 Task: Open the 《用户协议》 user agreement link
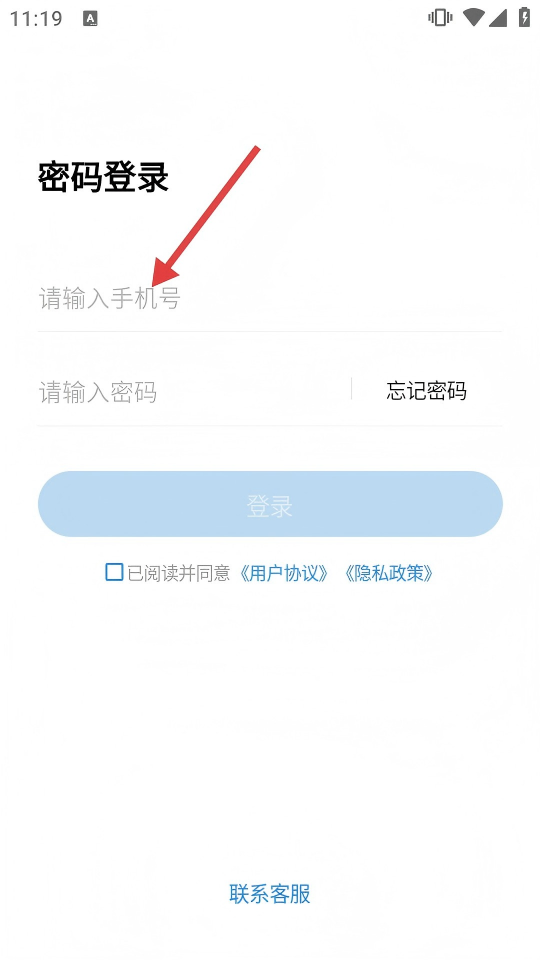284,573
